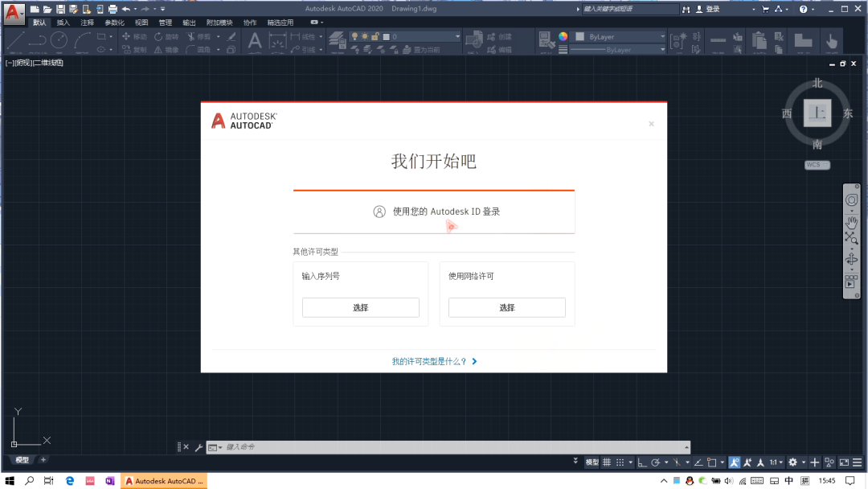Toggle Ortho mode in status bar

pos(641,462)
